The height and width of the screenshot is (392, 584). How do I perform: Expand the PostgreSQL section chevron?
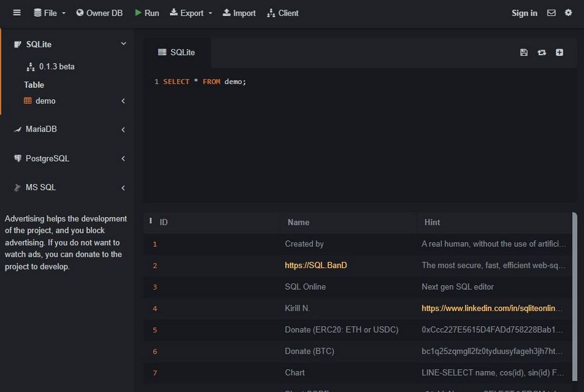[123, 159]
